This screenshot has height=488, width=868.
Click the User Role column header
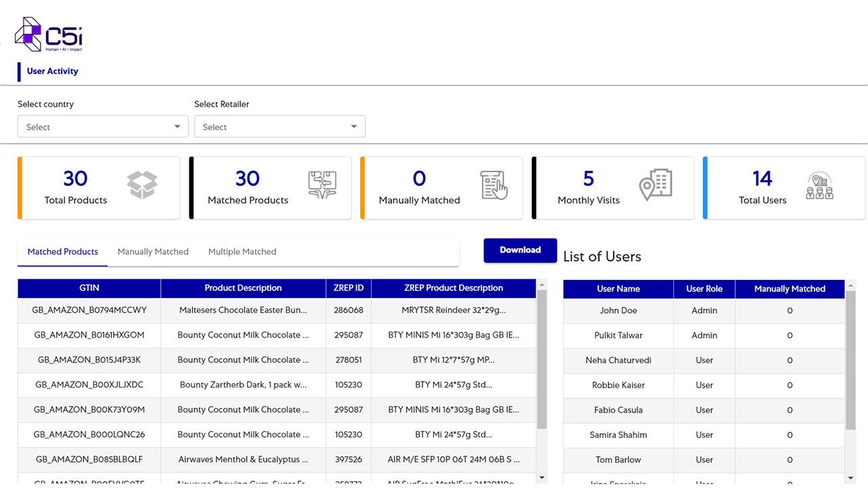pos(705,289)
